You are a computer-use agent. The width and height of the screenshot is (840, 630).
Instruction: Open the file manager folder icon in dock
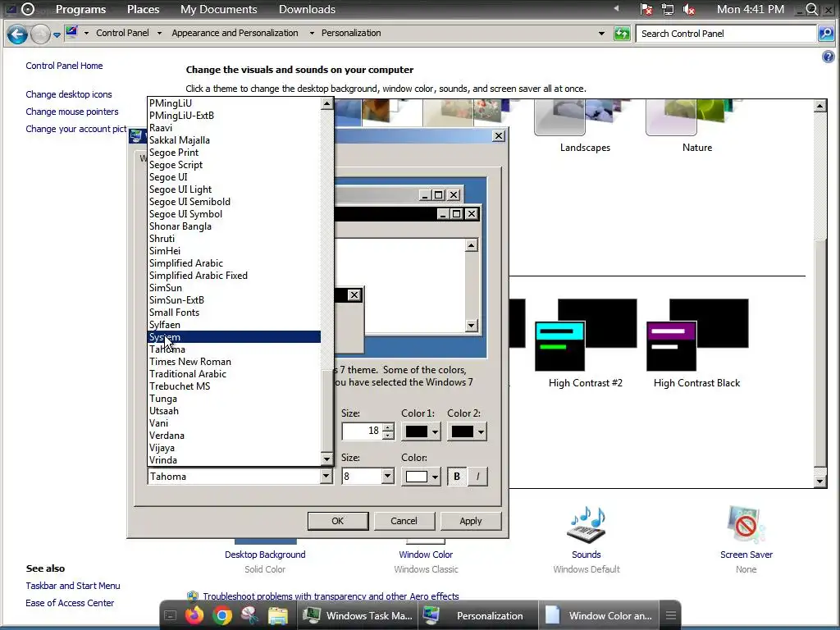277,616
